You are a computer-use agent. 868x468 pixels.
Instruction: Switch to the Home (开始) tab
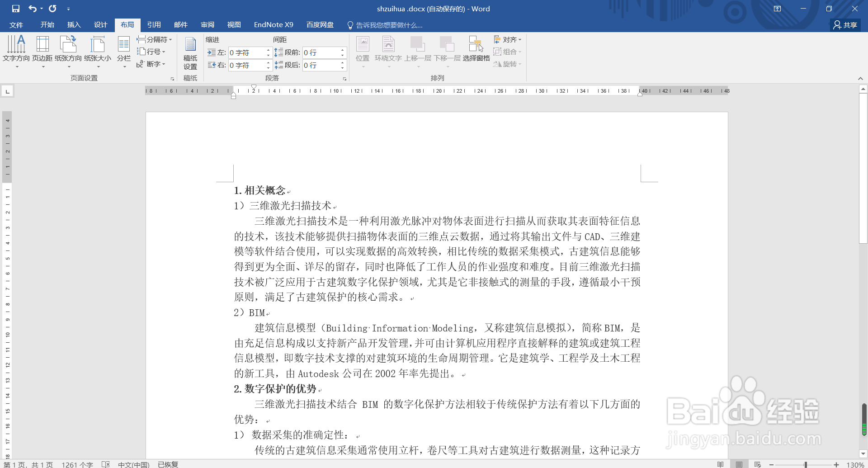[47, 25]
